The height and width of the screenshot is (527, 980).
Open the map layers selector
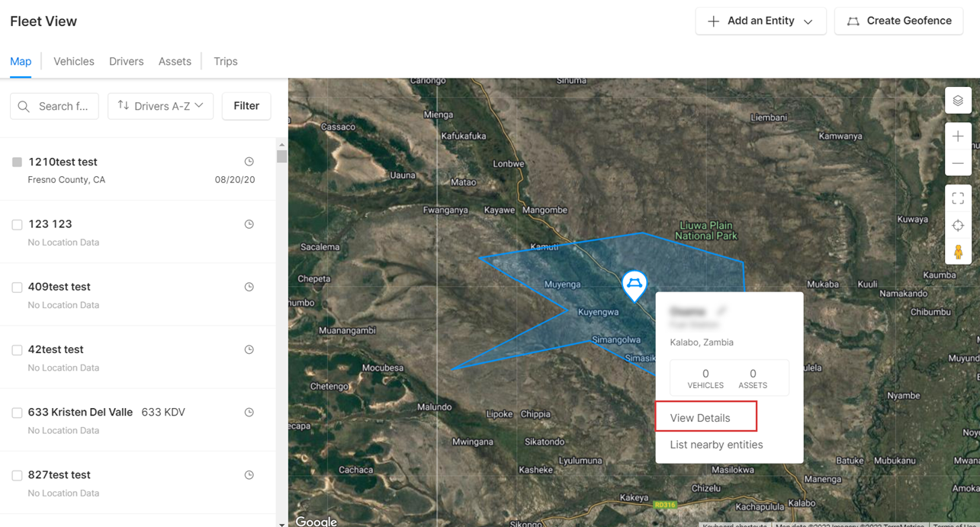click(x=958, y=101)
